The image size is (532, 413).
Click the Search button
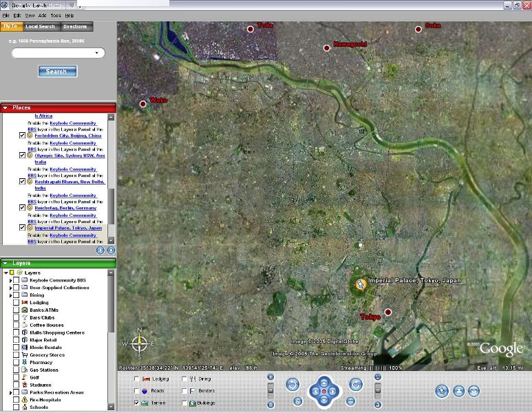point(57,72)
